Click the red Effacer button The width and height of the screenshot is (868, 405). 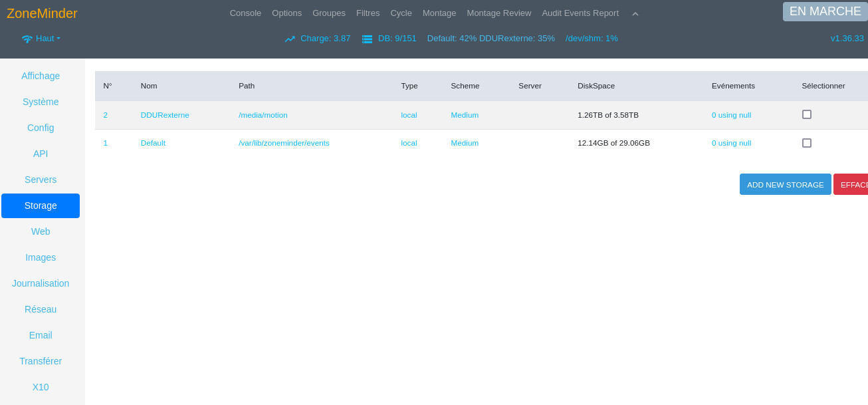pos(851,184)
